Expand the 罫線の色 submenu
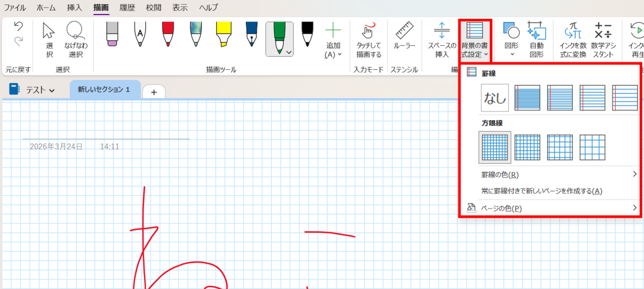 pyautogui.click(x=553, y=174)
